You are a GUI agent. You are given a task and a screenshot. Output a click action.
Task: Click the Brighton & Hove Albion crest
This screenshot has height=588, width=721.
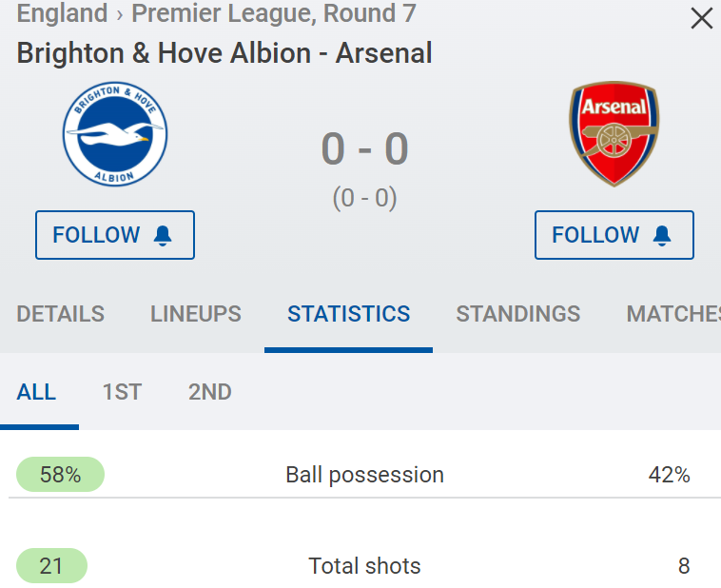pos(115,134)
